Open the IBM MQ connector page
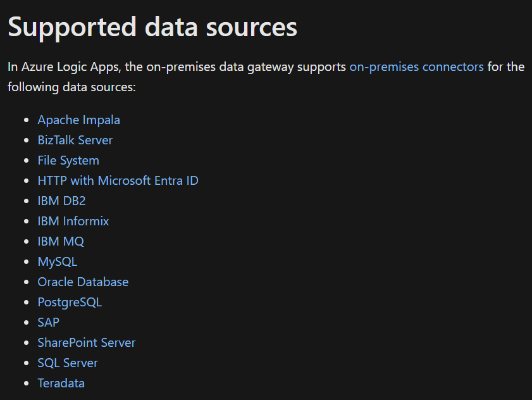The width and height of the screenshot is (532, 400). pyautogui.click(x=60, y=241)
